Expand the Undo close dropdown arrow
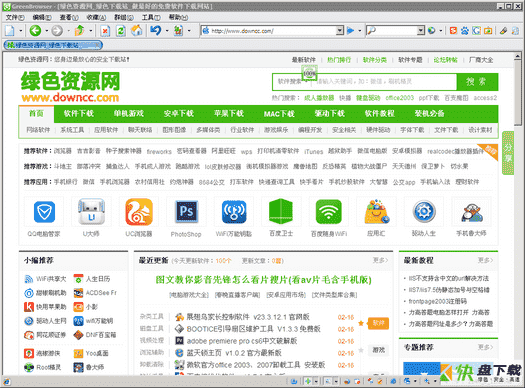The height and width of the screenshot is (388, 525). (x=167, y=31)
